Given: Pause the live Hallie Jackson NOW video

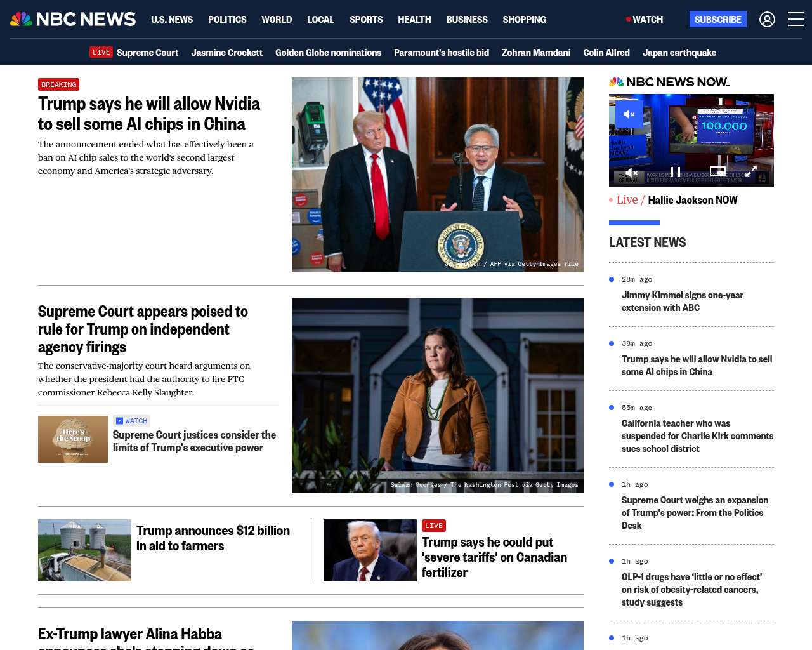Looking at the screenshot, I should click(x=675, y=172).
